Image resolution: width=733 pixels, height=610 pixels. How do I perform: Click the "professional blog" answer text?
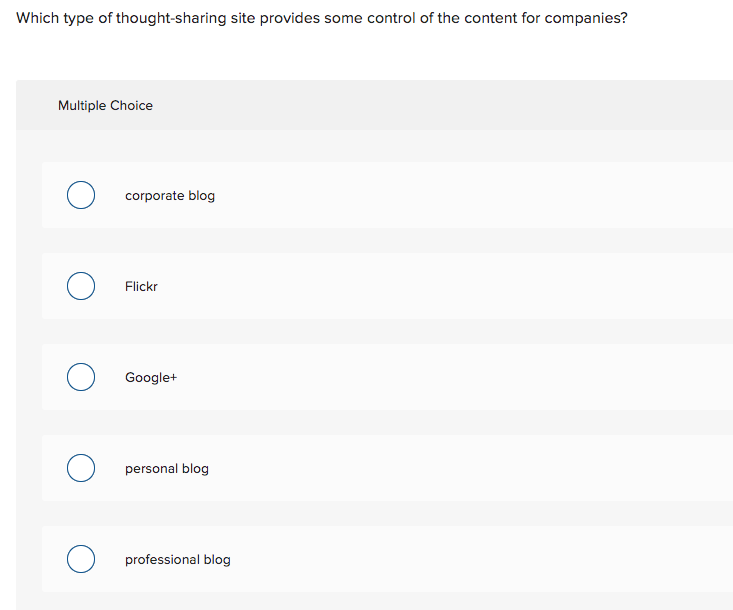point(178,560)
